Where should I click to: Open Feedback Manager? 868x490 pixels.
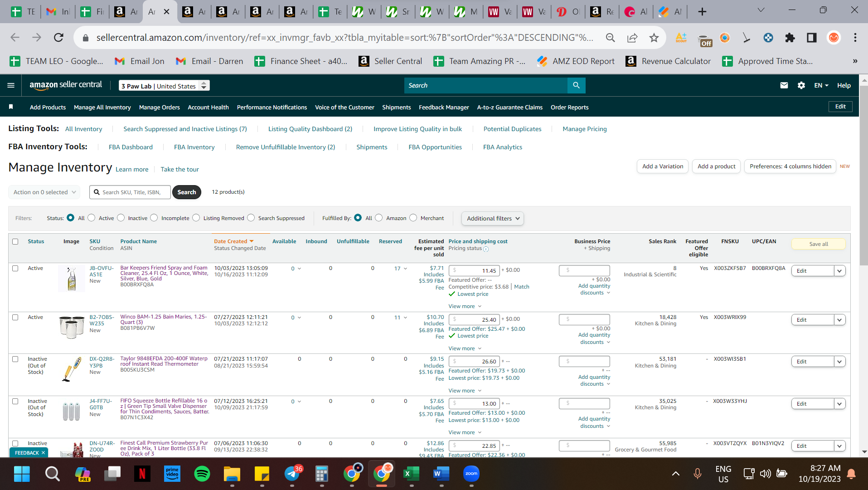coord(444,107)
